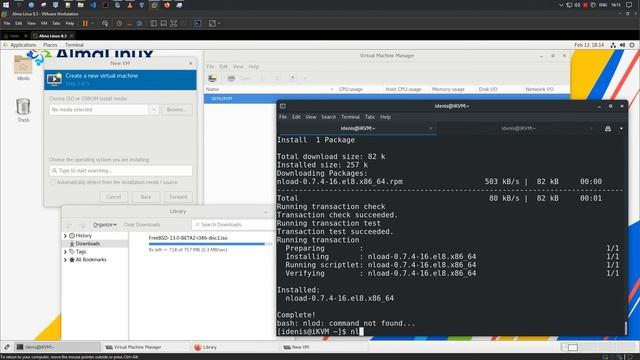Viewport: 640px width, 360px height.
Task: Click VMware take snapshot clock icon
Action: (119, 23)
